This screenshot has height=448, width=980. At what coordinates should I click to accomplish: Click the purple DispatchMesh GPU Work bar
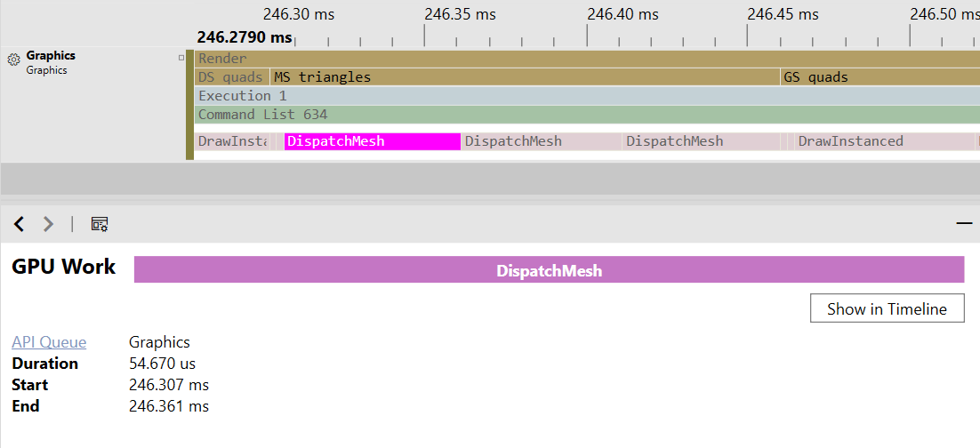(x=549, y=269)
